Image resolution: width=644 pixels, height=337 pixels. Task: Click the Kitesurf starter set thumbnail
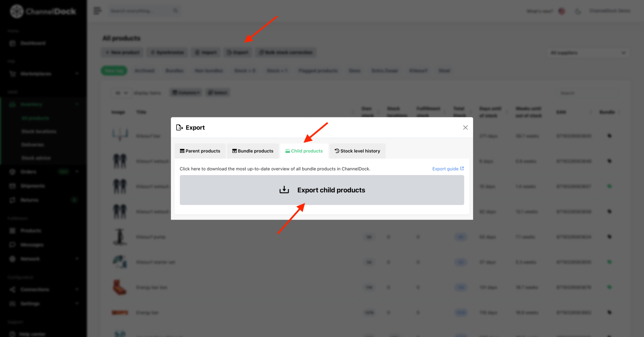click(x=120, y=262)
